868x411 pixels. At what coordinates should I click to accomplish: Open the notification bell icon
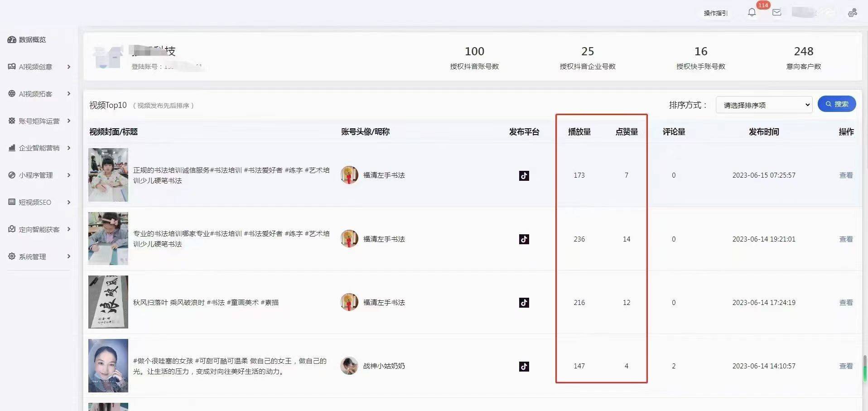pyautogui.click(x=752, y=12)
